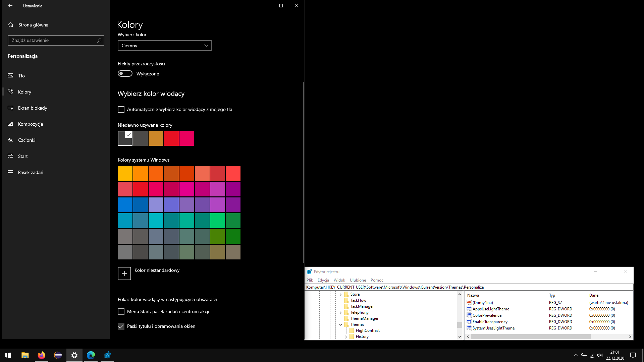Expand the Telephony registry key
The height and width of the screenshot is (362, 644).
340,312
